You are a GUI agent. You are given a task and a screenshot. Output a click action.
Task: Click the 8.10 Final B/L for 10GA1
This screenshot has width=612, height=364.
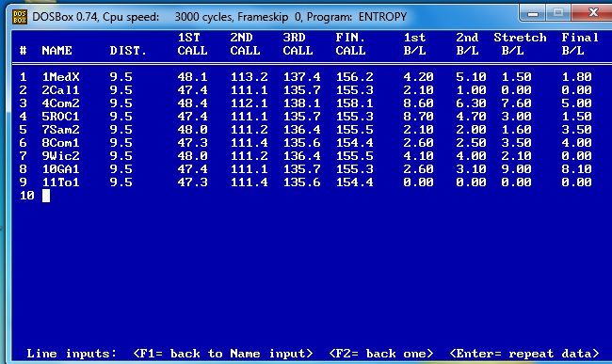click(x=576, y=169)
